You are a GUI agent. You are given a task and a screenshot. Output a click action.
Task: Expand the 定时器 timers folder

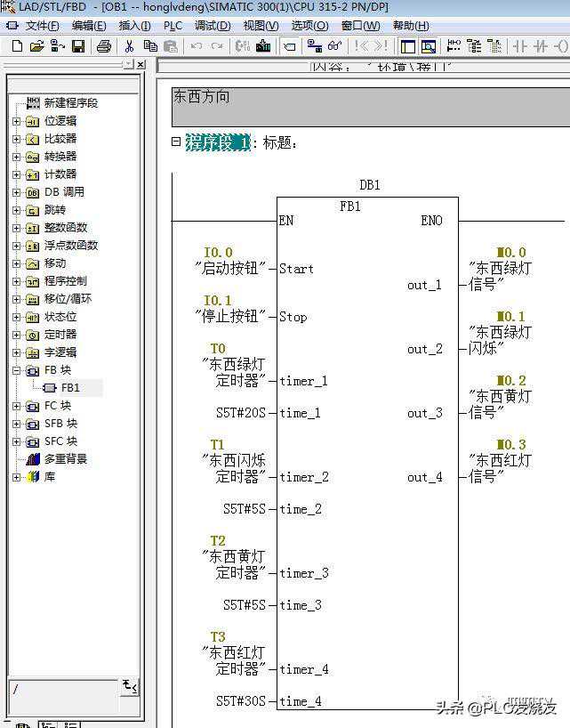[x=16, y=335]
